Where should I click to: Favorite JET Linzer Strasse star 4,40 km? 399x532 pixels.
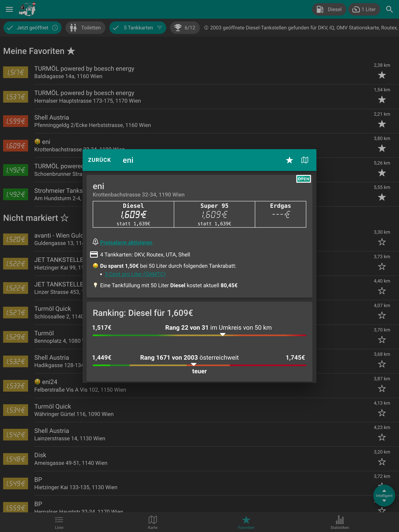pos(382,291)
